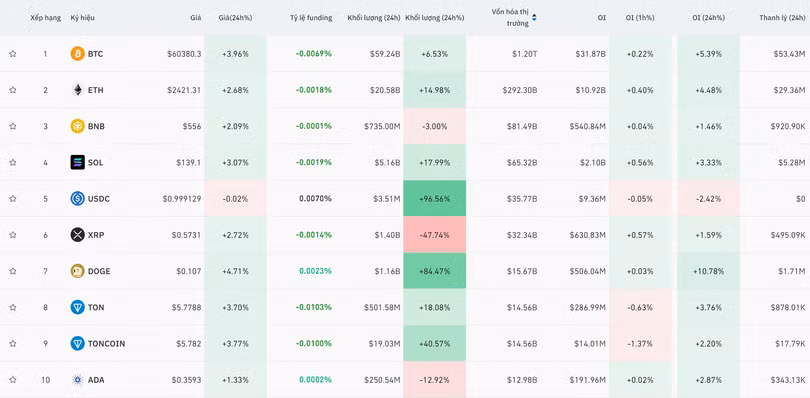Open the USDC symbol link
Viewport: 810px width, 398px height.
pos(99,198)
